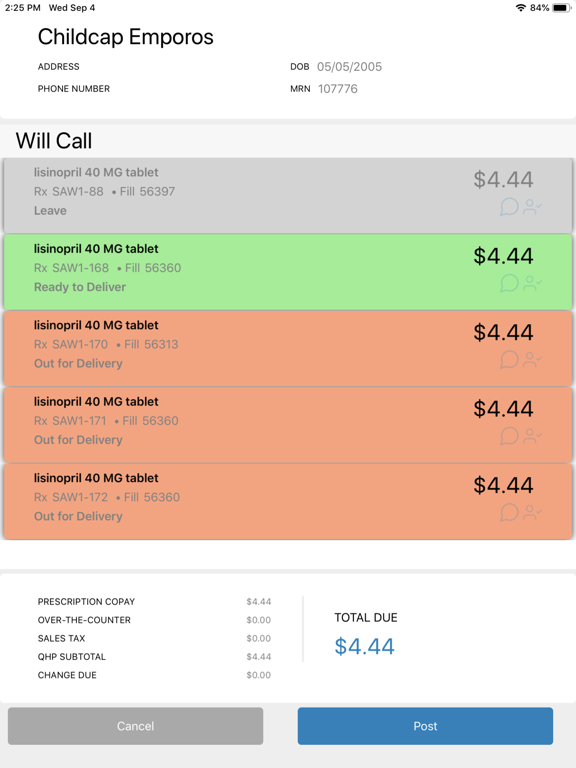The width and height of the screenshot is (576, 768).
Task: Open comment bubble on Rx SAW1-172
Action: (509, 512)
